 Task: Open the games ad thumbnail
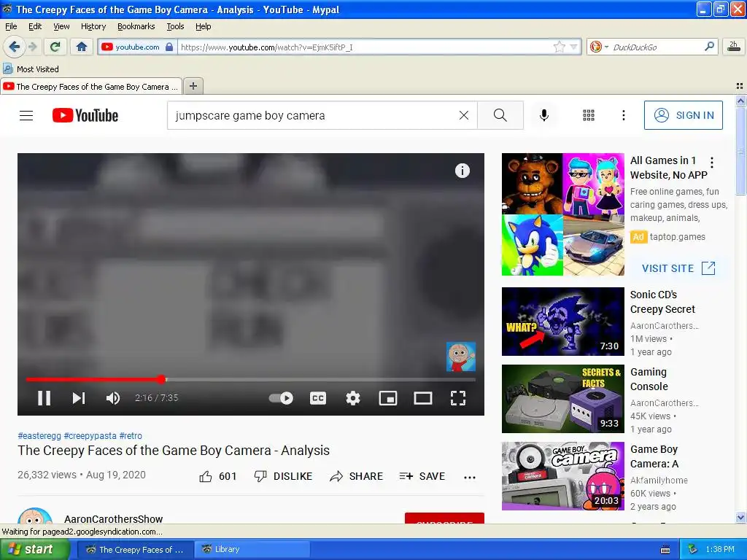coord(562,214)
